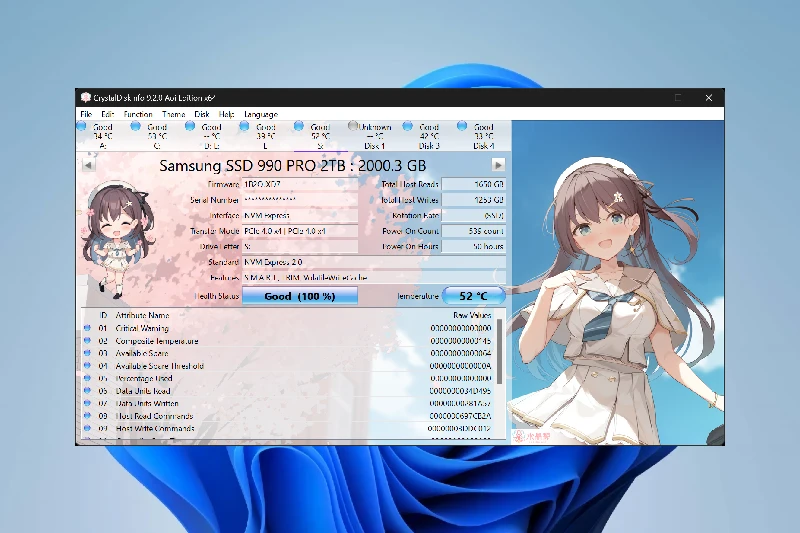Click the Total Host Writes value
This screenshot has height=533, width=800.
tap(473, 200)
